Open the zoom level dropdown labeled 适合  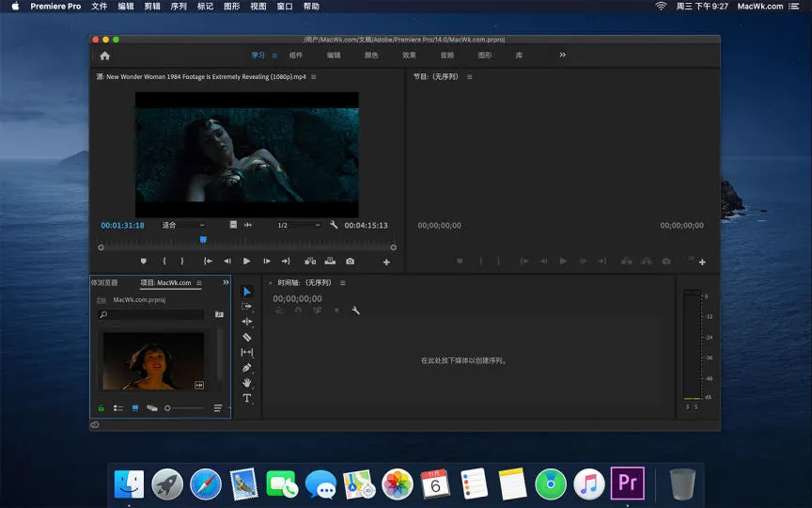pos(184,225)
